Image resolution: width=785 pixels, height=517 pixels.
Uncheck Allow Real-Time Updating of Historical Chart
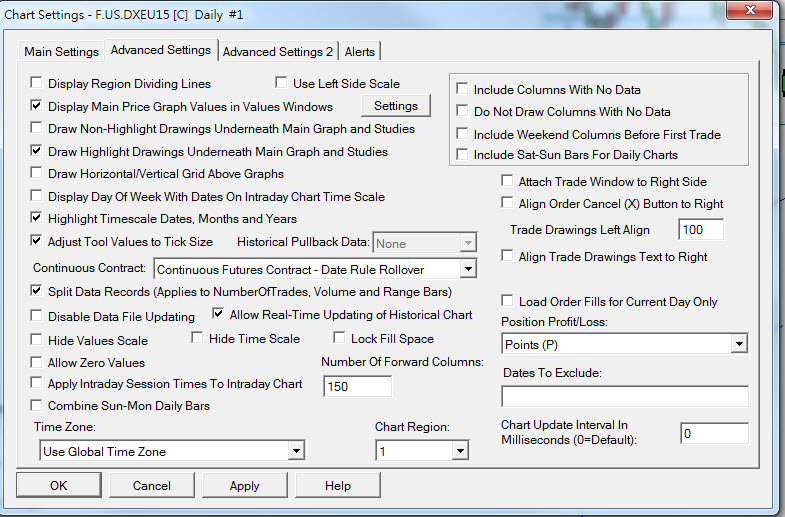tap(218, 314)
